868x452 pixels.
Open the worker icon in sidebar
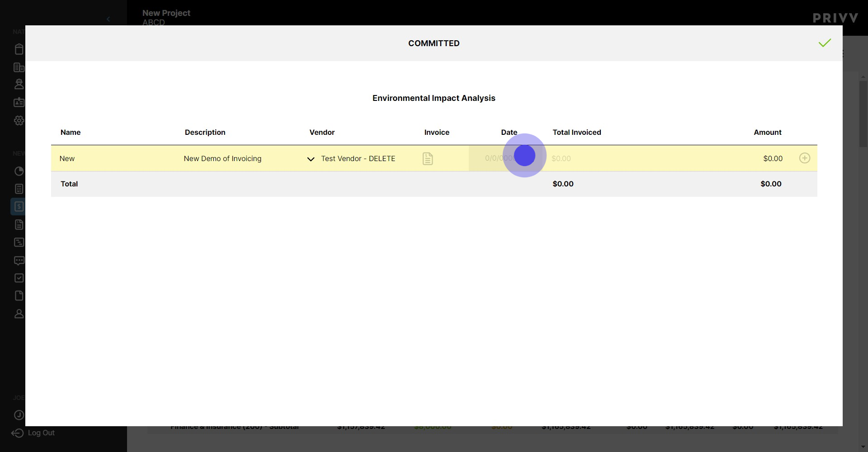[x=19, y=84]
